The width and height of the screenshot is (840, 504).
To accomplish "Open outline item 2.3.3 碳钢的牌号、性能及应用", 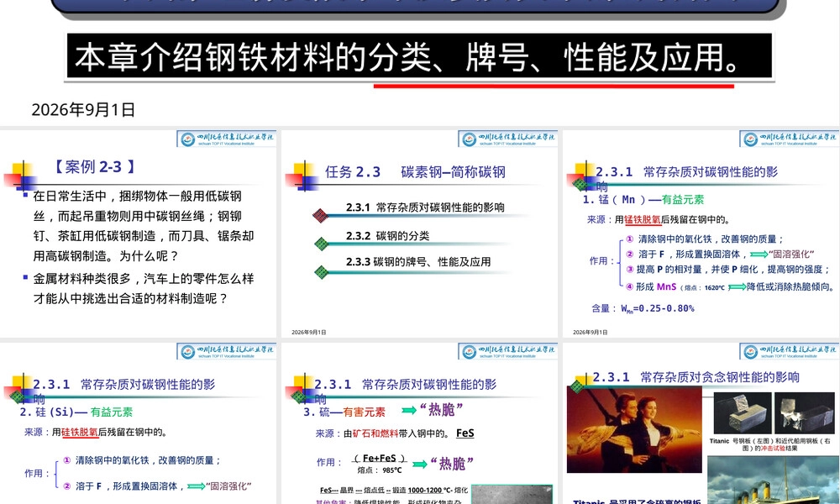I will click(x=417, y=261).
